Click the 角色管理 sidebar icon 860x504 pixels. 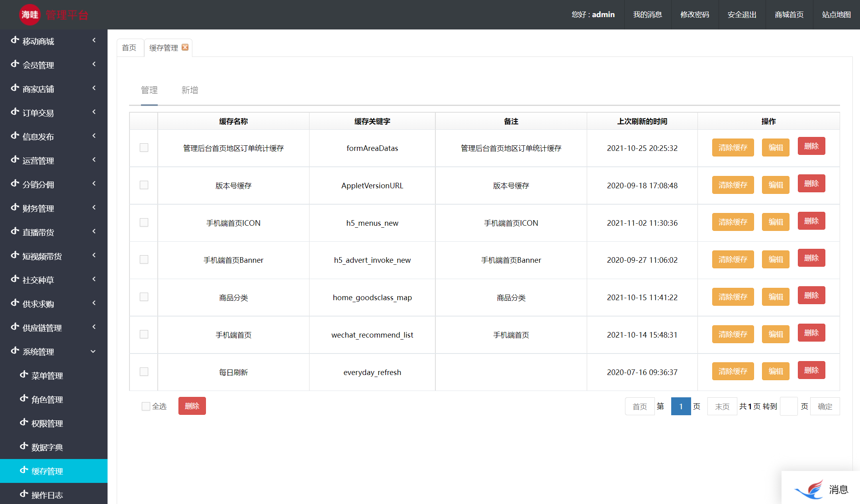pos(24,399)
